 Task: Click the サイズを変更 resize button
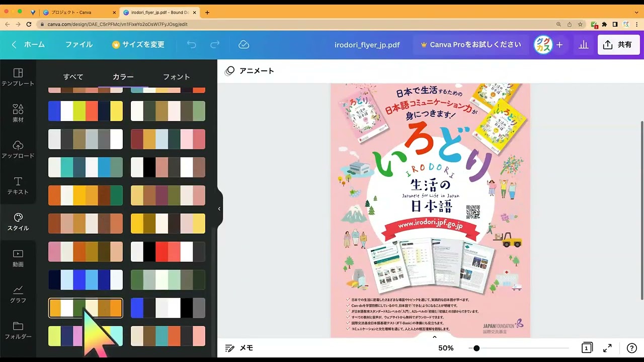[138, 45]
